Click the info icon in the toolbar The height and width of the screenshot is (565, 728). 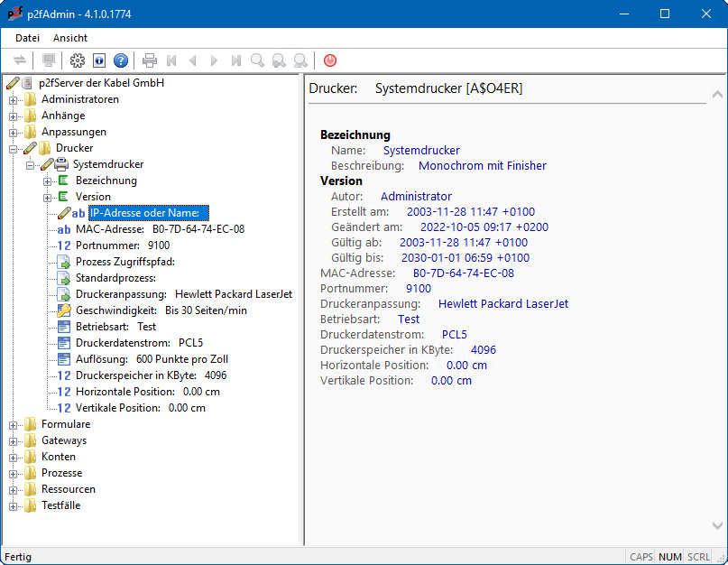coord(99,60)
